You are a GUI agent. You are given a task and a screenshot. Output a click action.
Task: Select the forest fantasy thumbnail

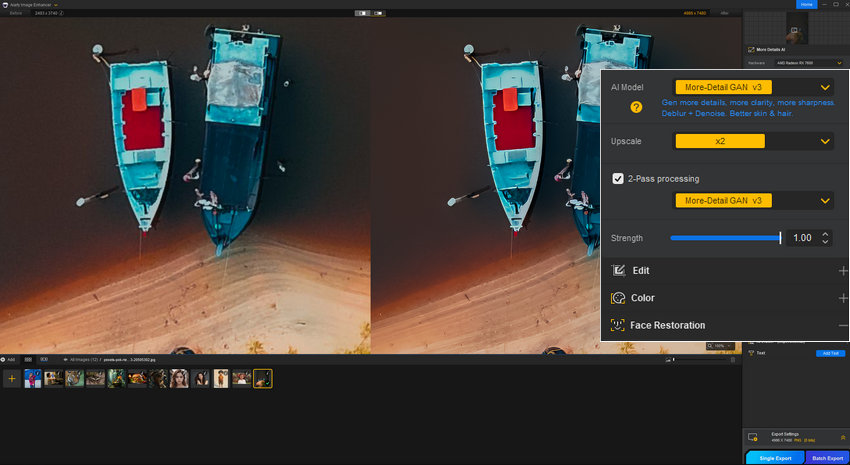click(116, 379)
